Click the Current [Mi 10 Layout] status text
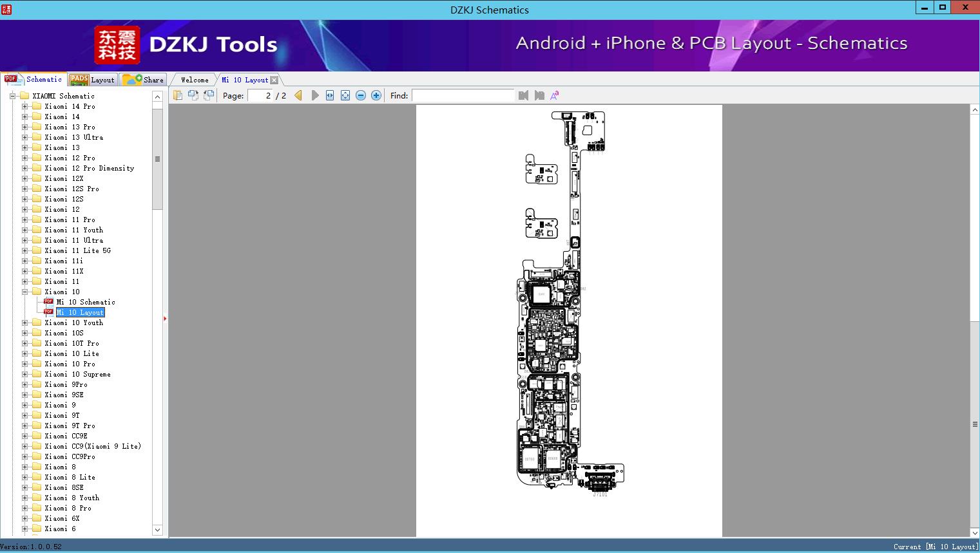The width and height of the screenshot is (980, 553). click(x=936, y=547)
